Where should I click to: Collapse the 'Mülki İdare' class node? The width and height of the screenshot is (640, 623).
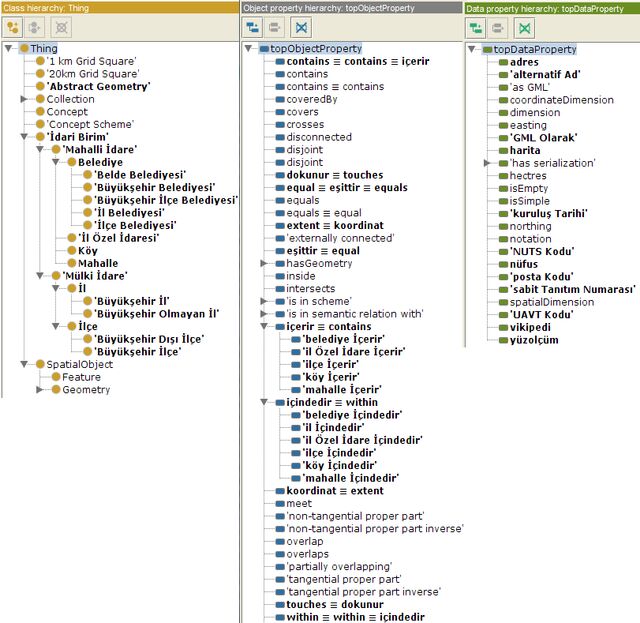(40, 276)
